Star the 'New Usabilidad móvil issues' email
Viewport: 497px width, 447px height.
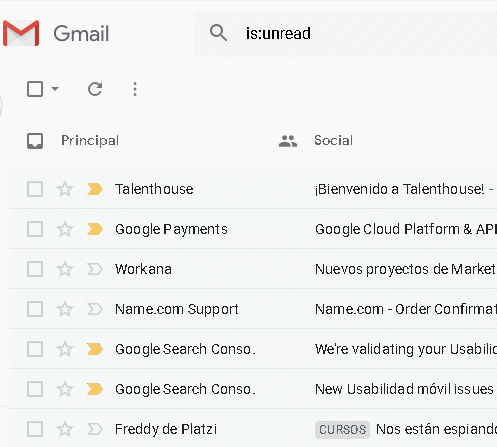(65, 389)
